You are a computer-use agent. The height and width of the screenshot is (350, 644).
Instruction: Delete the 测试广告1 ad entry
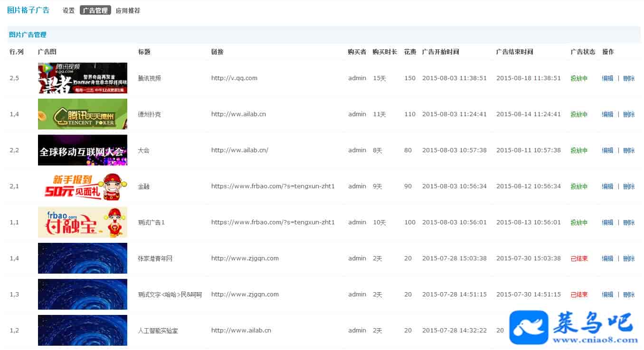pyautogui.click(x=628, y=222)
